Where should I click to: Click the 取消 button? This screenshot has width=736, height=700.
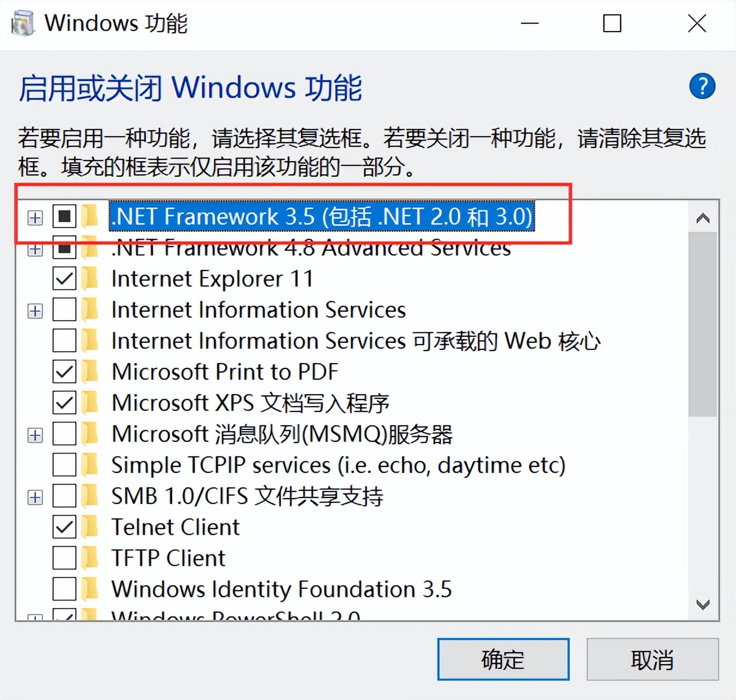652,660
